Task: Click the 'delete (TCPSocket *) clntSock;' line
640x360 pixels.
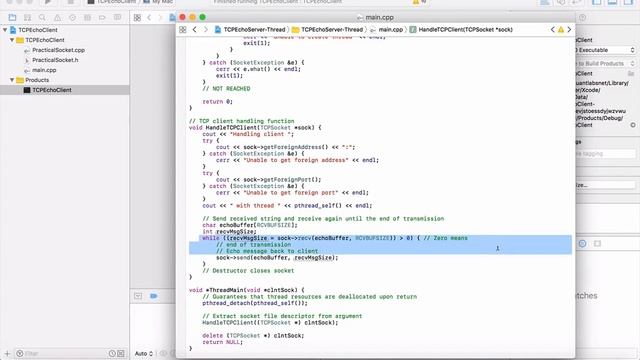Action: (x=253, y=336)
